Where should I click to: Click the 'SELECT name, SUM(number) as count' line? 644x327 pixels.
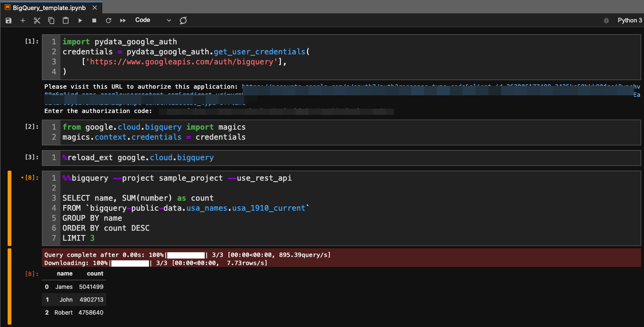[138, 198]
